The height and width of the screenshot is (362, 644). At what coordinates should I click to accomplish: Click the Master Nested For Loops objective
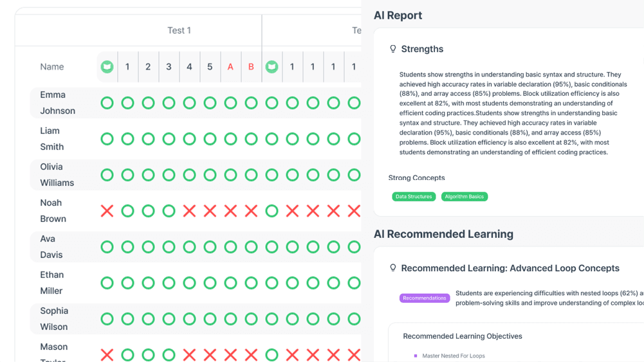[454, 356]
